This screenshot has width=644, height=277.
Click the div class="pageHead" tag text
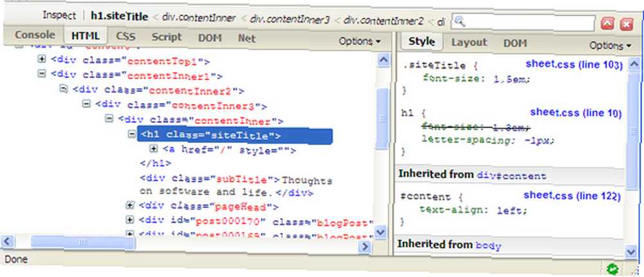(209, 206)
